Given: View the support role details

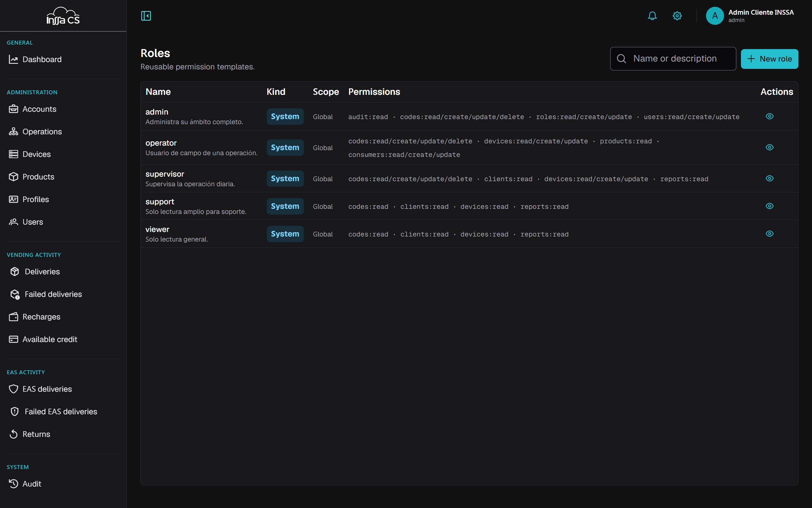Looking at the screenshot, I should point(769,206).
